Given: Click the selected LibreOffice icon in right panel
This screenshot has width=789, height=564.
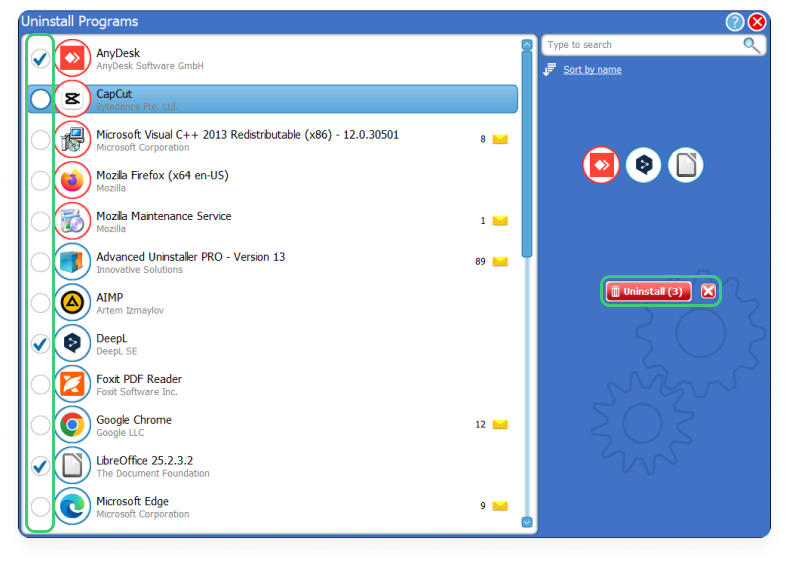Looking at the screenshot, I should click(686, 165).
